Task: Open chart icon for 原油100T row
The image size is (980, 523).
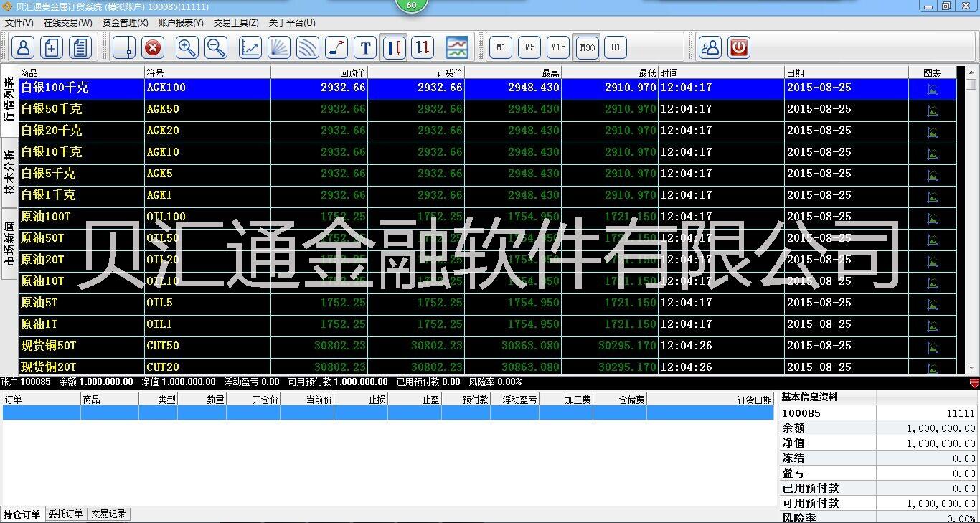Action: pyautogui.click(x=933, y=218)
